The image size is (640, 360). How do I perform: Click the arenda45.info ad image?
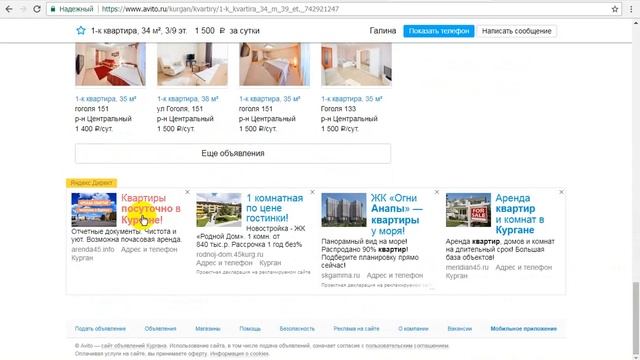(x=94, y=210)
